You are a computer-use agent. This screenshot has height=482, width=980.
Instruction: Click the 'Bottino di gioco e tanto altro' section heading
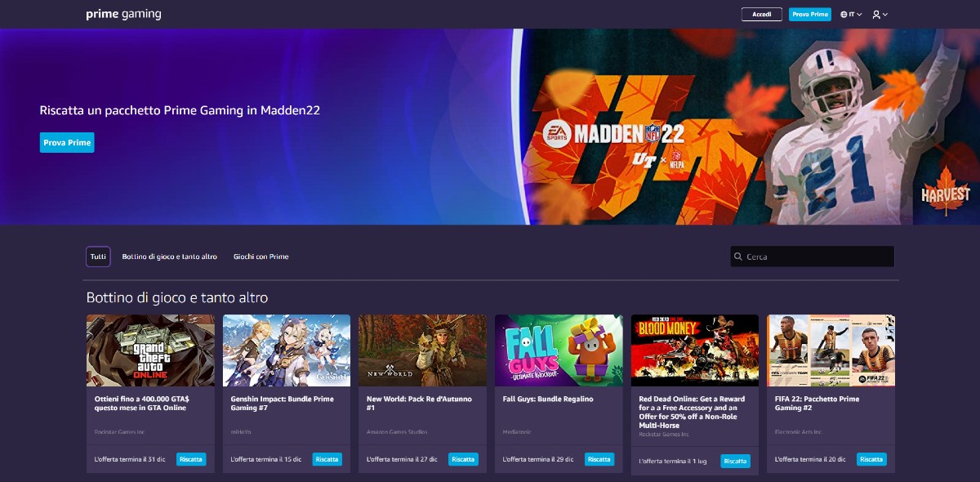(x=176, y=297)
